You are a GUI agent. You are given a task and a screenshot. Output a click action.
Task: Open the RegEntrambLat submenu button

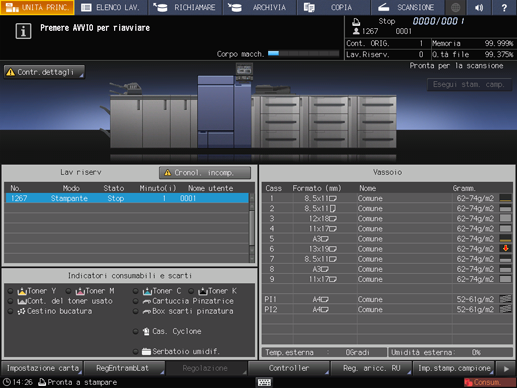[x=124, y=368]
